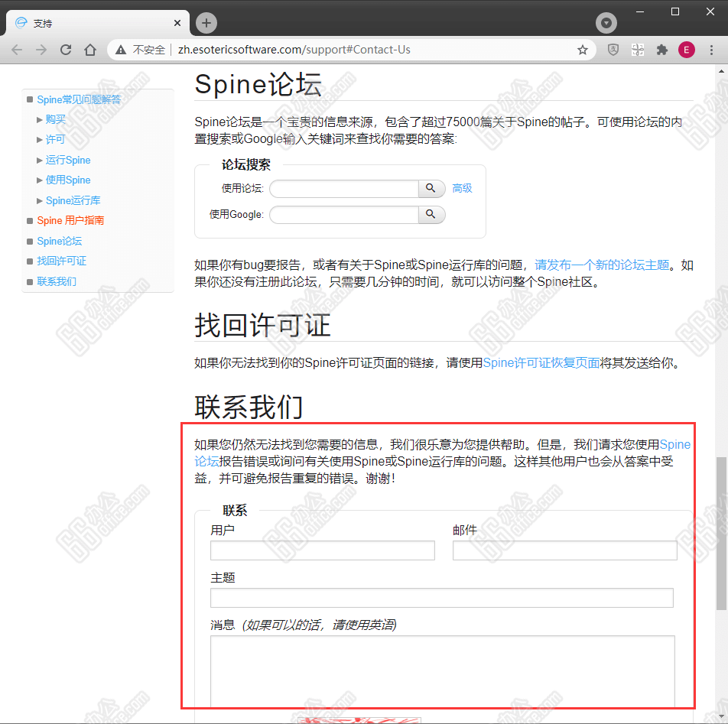
Task: Close the 支持 tab
Action: pyautogui.click(x=177, y=23)
